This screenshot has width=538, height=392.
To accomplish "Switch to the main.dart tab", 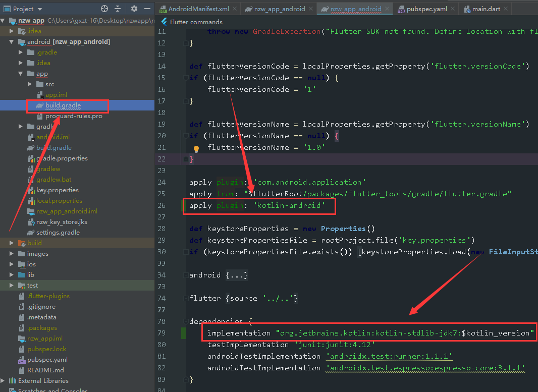I will tap(486, 9).
